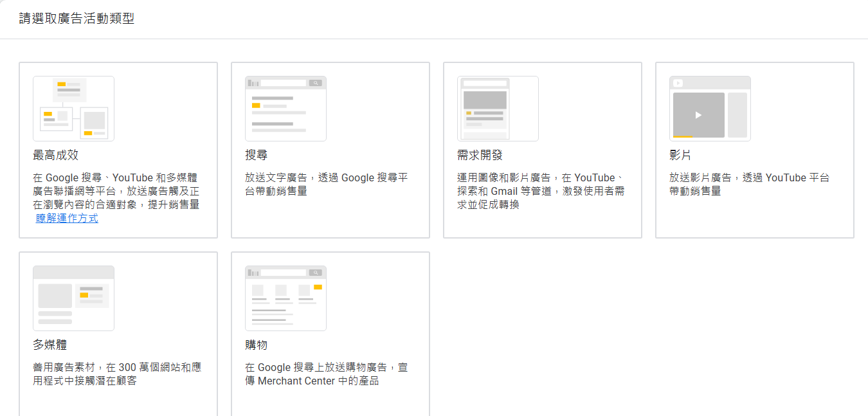The height and width of the screenshot is (416, 868).
Task: Click the 影片 campaign video illustration icon
Action: [710, 109]
